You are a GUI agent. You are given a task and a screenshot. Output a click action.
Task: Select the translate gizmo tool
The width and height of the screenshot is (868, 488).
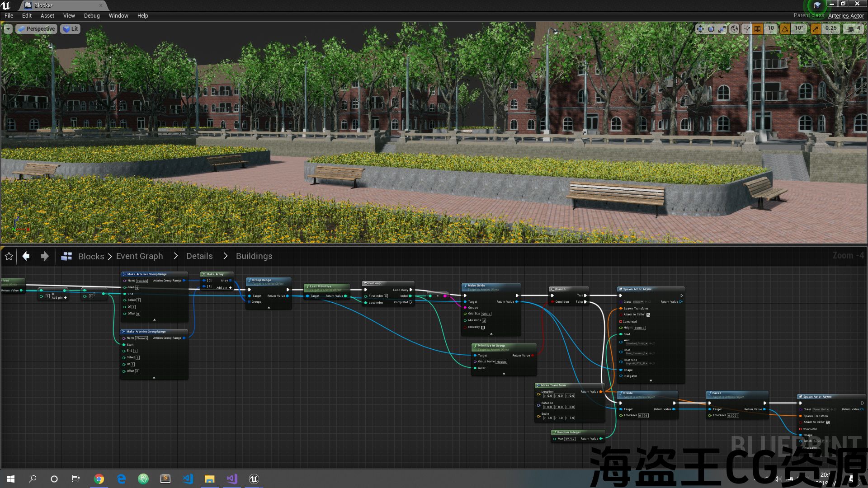[700, 29]
